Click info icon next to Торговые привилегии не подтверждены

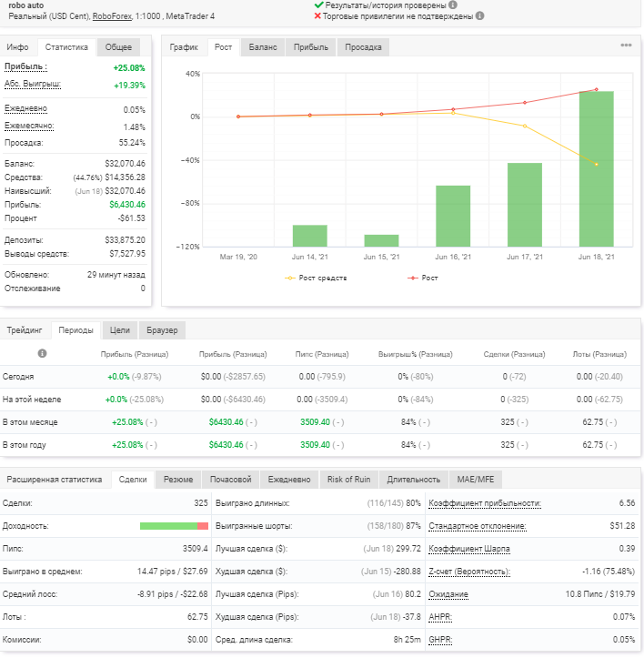coord(480,16)
